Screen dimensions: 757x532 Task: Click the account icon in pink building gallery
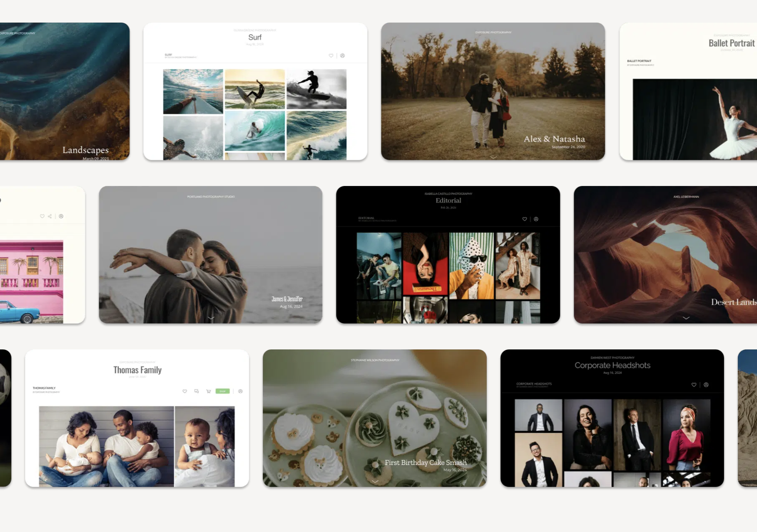coord(61,216)
